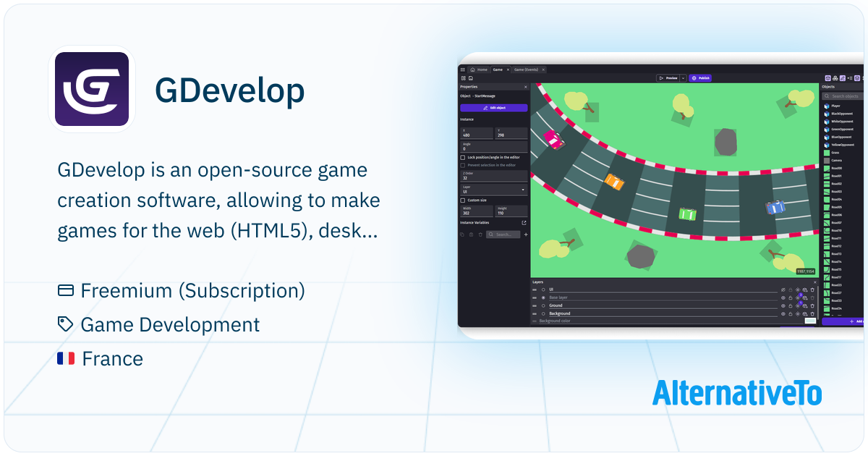Open the instances list toolbar icon
This screenshot has height=456, width=868.
click(x=849, y=78)
